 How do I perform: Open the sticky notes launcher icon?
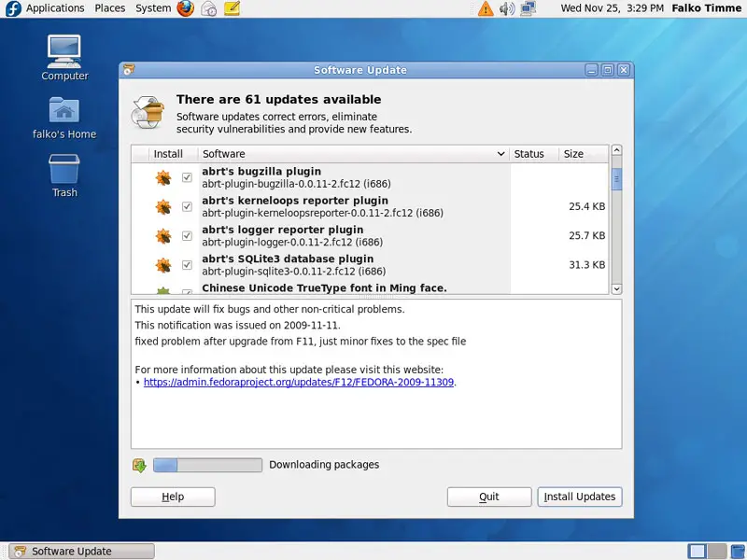(x=232, y=8)
